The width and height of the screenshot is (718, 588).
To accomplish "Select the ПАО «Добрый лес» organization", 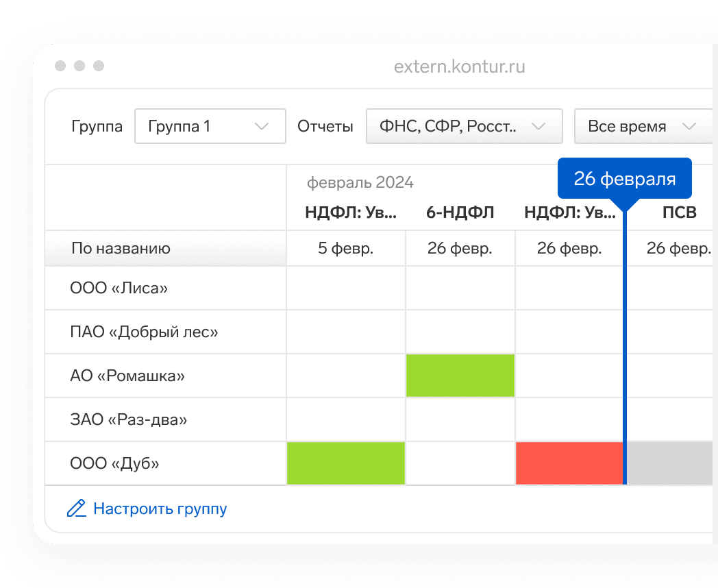I will 144,332.
